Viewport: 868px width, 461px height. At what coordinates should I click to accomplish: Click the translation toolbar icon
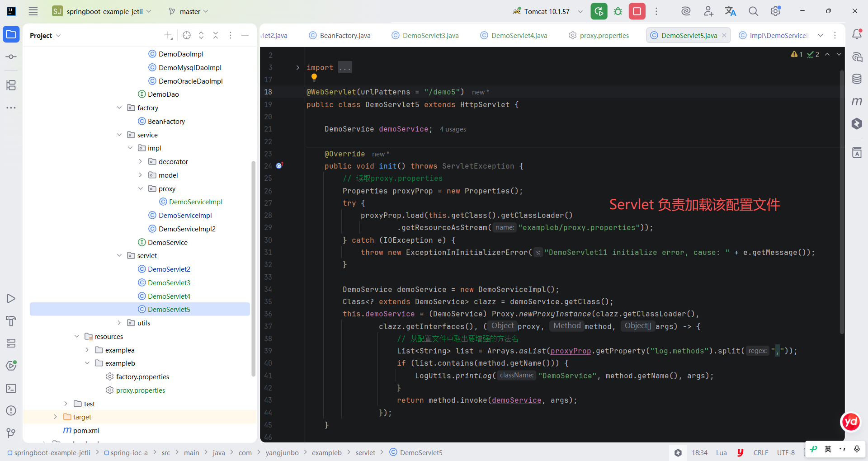[x=731, y=11]
